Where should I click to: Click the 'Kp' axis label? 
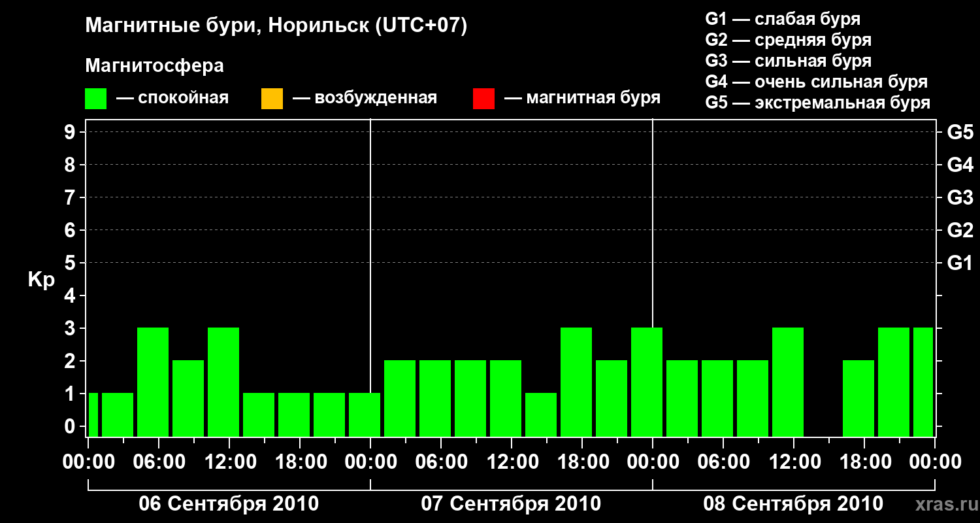pyautogui.click(x=42, y=280)
